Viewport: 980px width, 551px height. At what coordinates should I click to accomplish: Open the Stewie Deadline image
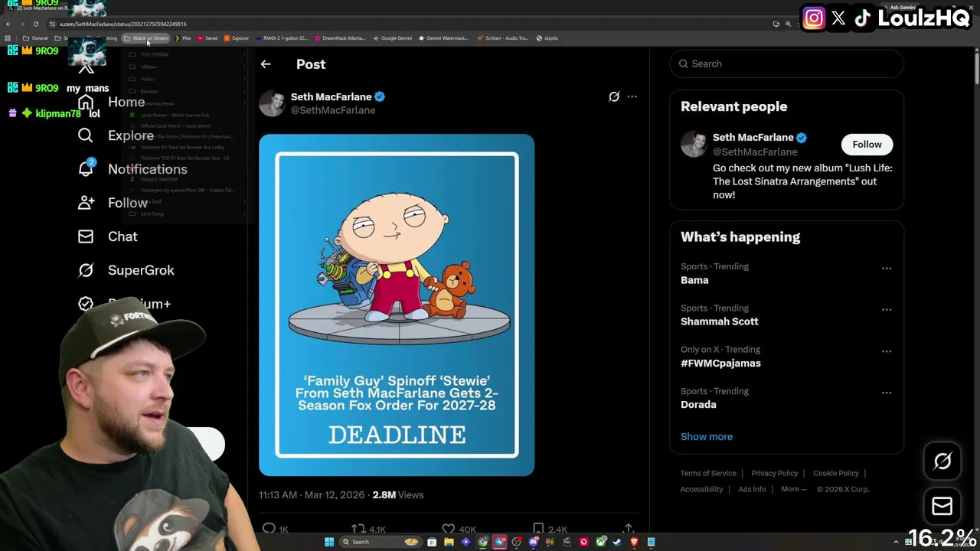point(397,305)
